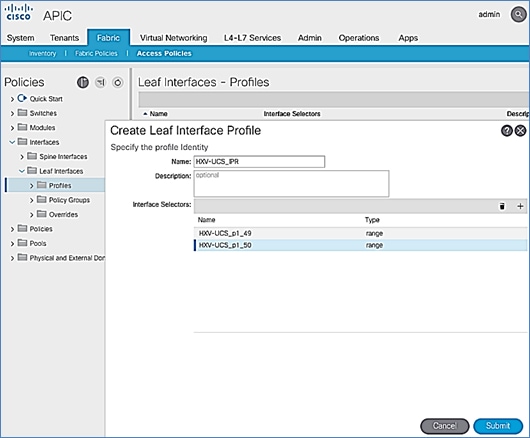Select the HXV-UCS_p1_49 selector row
The height and width of the screenshot is (438, 530).
(x=361, y=233)
